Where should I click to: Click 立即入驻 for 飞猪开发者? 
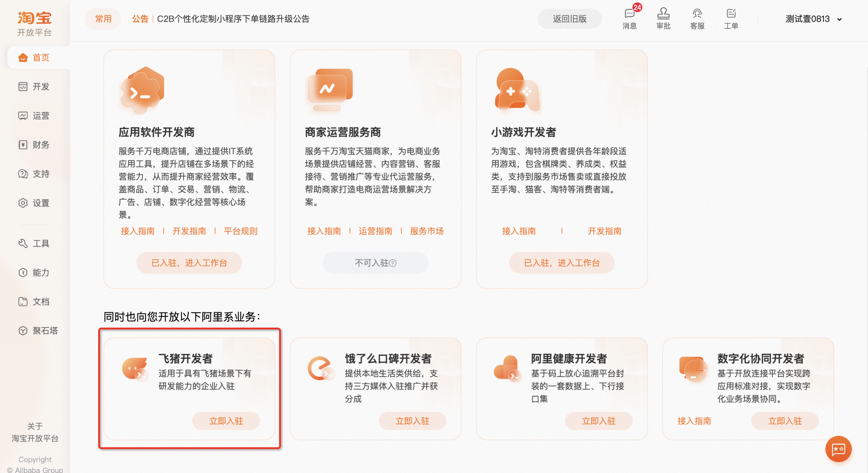[226, 421]
